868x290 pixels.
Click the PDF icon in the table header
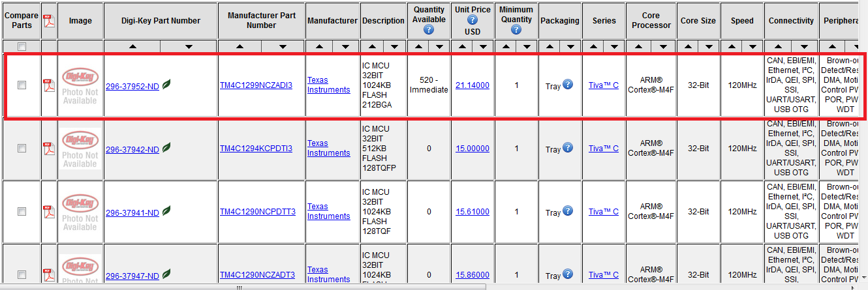(49, 21)
